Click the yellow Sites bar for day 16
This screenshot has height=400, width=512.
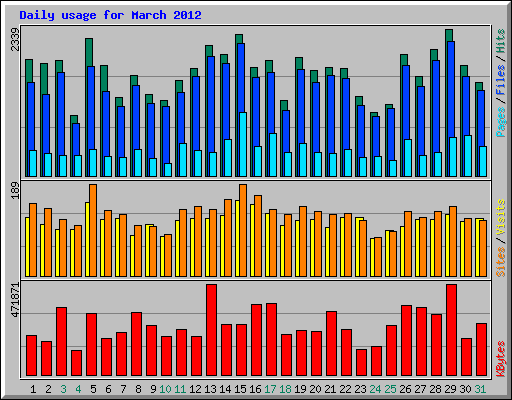(252, 240)
